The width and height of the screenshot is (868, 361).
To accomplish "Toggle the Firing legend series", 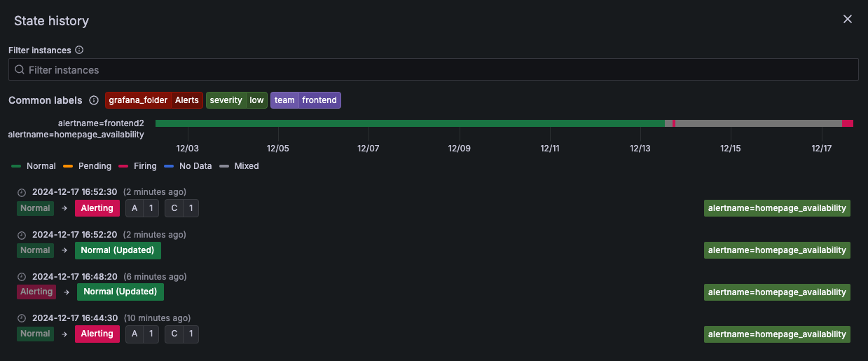I will (138, 166).
